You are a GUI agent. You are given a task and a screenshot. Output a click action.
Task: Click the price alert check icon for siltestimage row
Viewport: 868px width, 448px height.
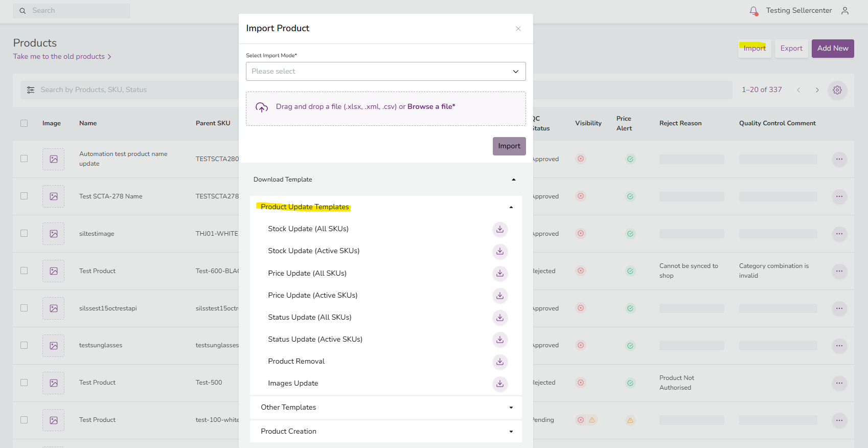pyautogui.click(x=630, y=234)
